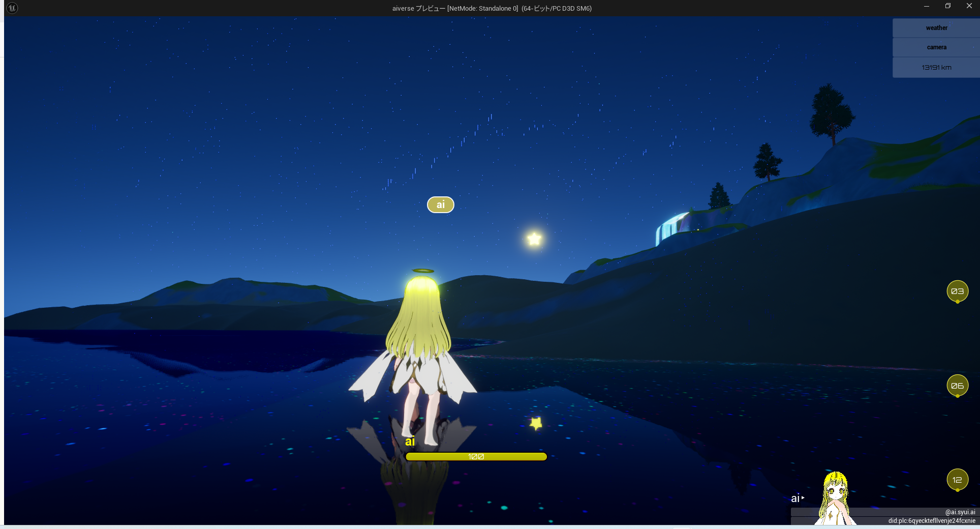
Task: Expand the ai arrow beside avatar
Action: (803, 498)
